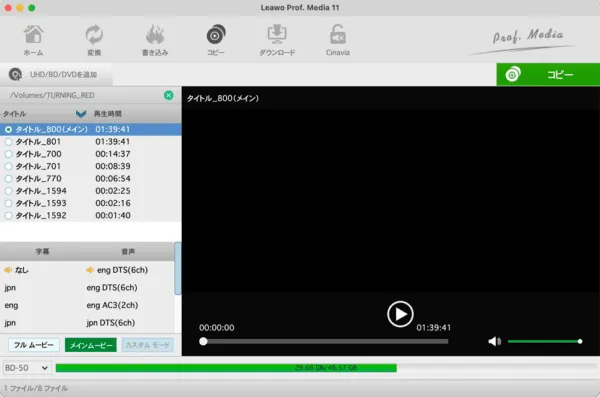Select radio for タイトル_800(メイン)
The width and height of the screenshot is (600, 397).
point(8,129)
